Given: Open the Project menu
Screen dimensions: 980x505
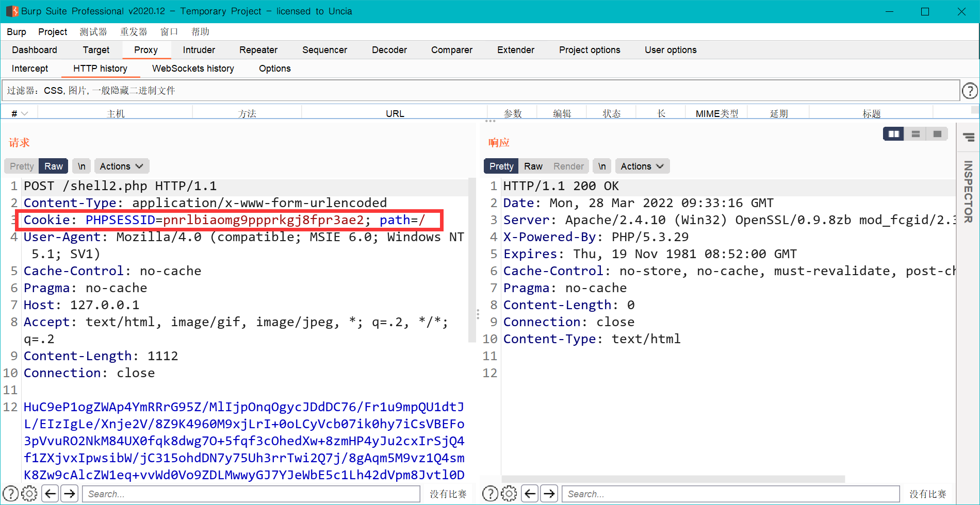Looking at the screenshot, I should coord(53,32).
